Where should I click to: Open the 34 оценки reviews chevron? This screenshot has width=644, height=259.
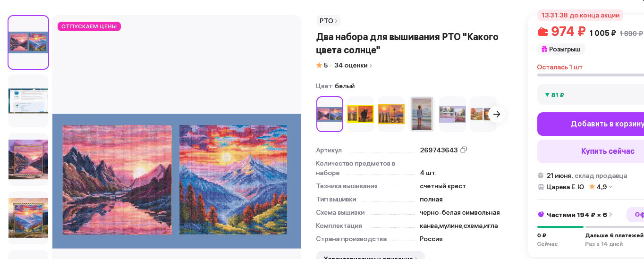click(371, 66)
